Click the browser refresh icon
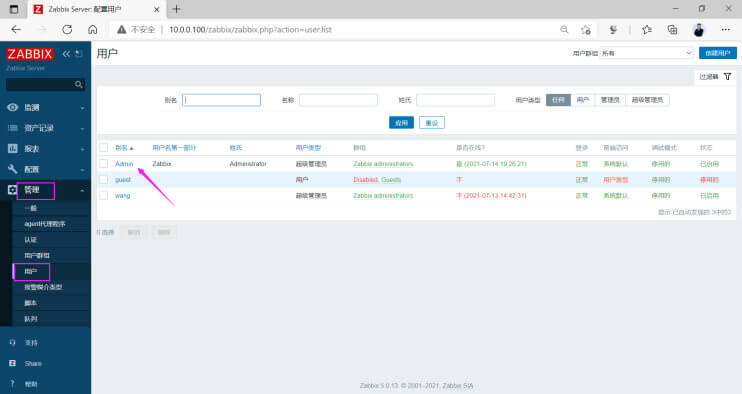Image resolution: width=742 pixels, height=394 pixels. pyautogui.click(x=67, y=29)
